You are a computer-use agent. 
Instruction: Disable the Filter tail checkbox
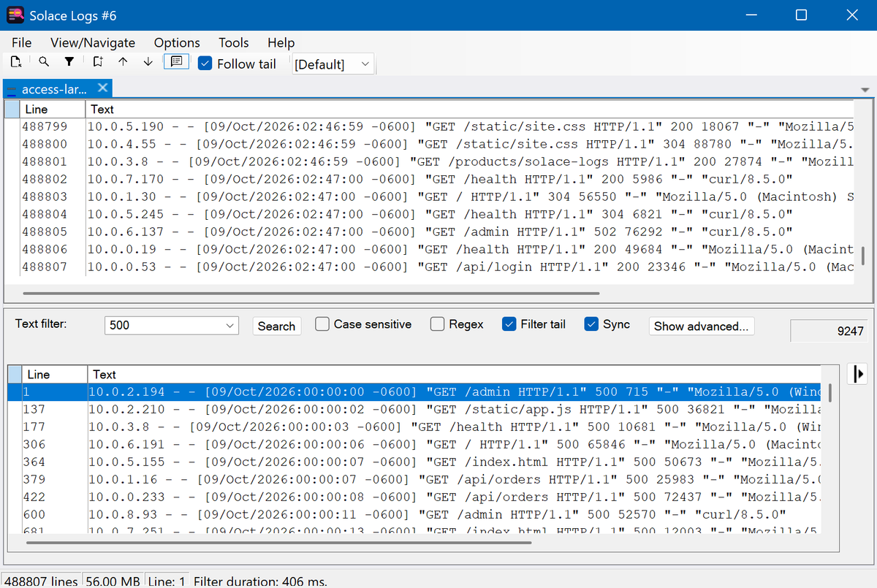click(x=510, y=324)
